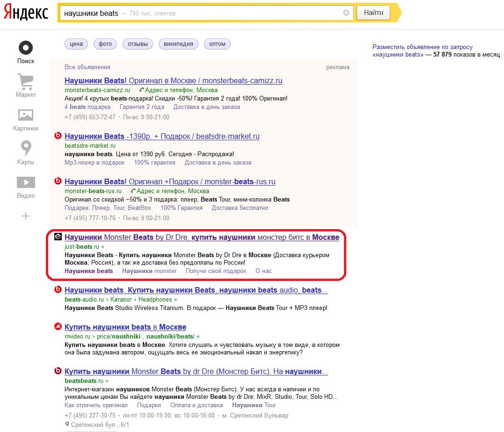This screenshot has height=432, width=504.
Task: Click the beatsdre-market.ru green URL
Action: [90, 145]
